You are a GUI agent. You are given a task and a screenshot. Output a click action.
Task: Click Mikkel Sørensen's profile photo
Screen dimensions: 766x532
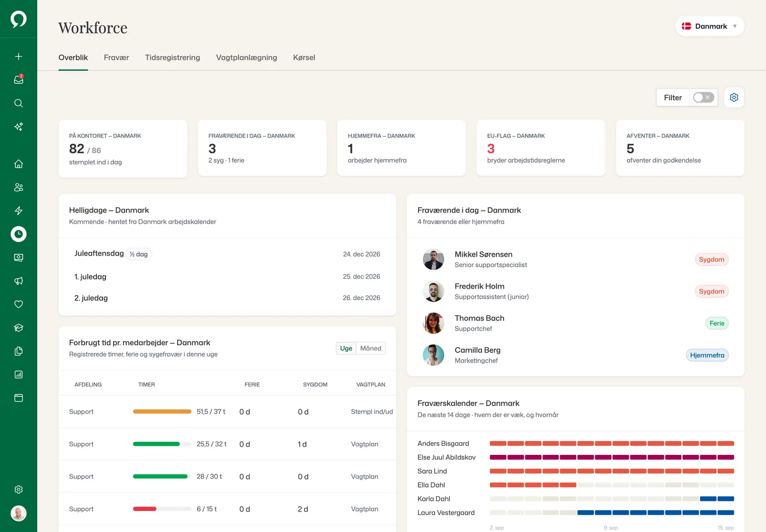coord(433,260)
